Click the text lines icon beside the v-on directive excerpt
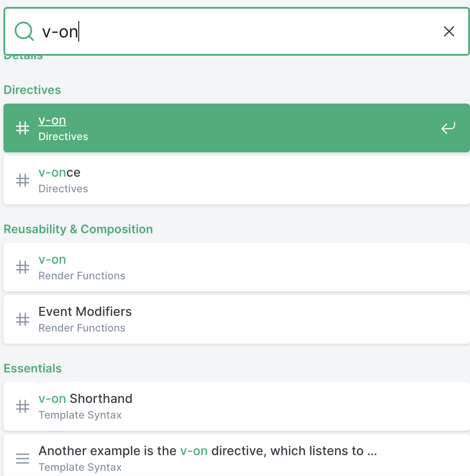 [23, 458]
